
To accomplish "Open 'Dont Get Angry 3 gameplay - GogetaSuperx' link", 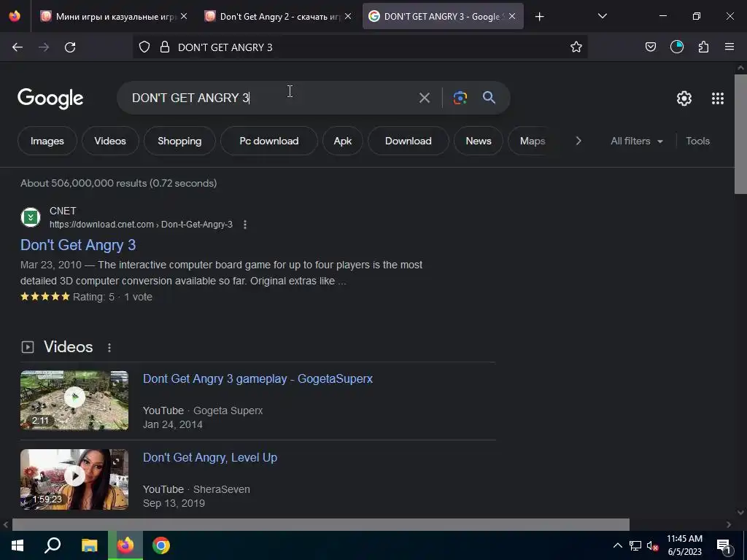I will 258,378.
